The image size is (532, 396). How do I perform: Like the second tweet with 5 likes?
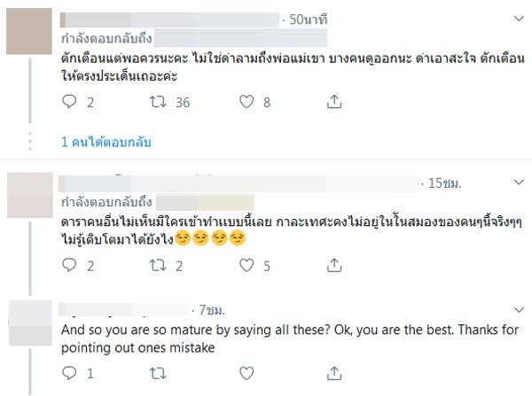(x=247, y=264)
